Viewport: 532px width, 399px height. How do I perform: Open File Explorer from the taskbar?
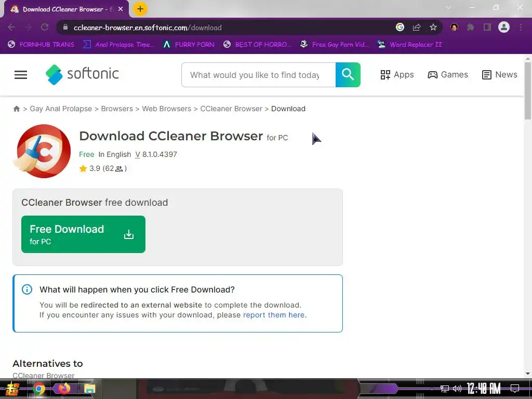click(x=89, y=389)
